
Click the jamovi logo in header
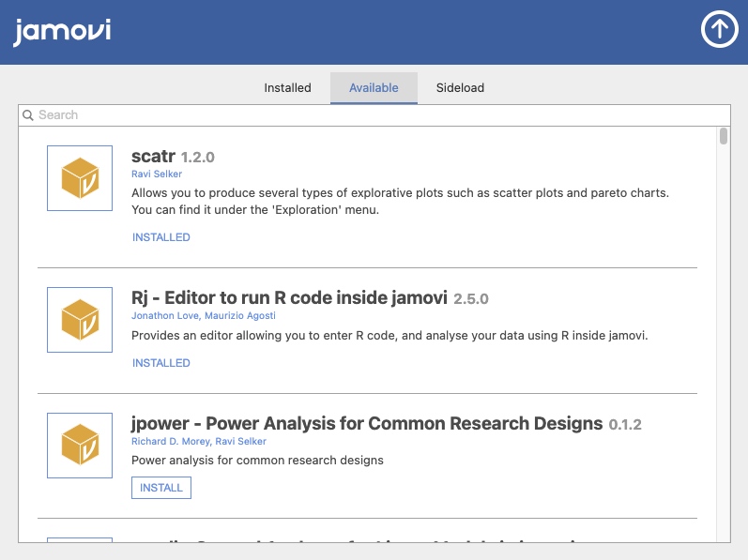point(62,31)
